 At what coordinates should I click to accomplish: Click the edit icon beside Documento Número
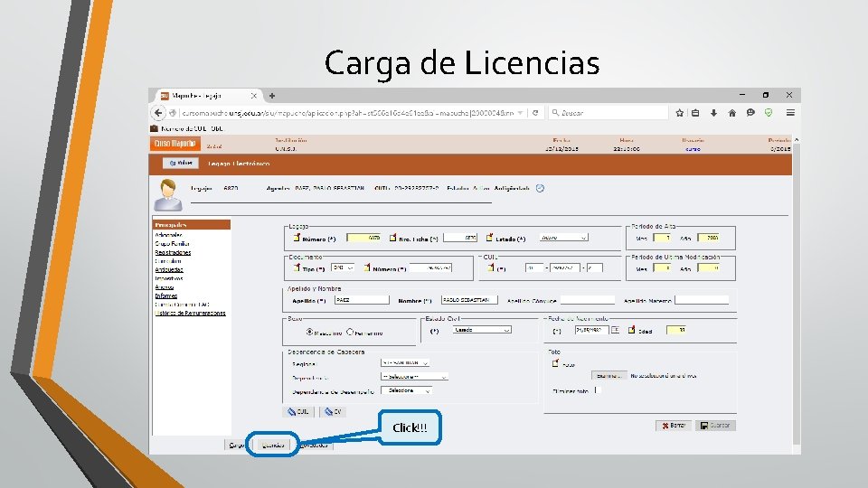(x=366, y=267)
